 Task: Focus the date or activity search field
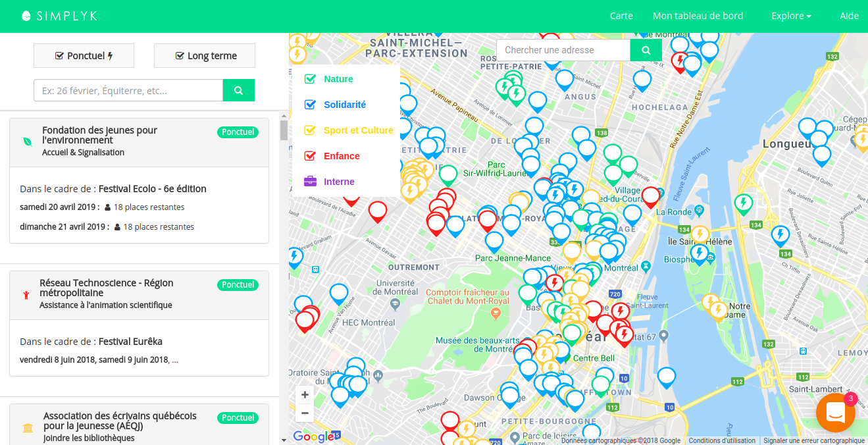tap(128, 90)
